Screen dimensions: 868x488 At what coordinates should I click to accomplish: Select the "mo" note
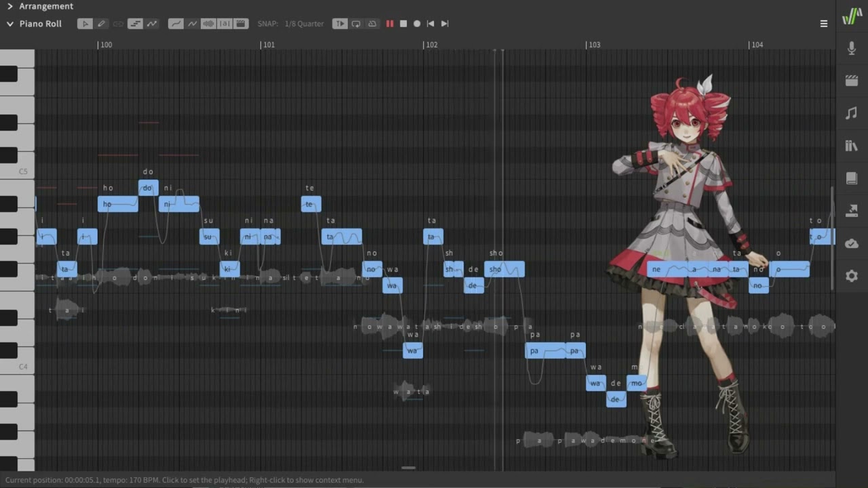point(637,383)
